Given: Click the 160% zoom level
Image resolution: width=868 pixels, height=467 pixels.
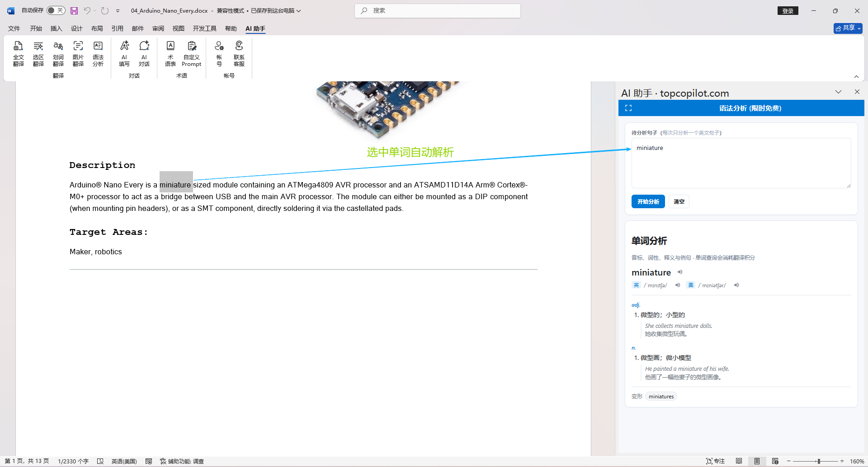Looking at the screenshot, I should (857, 461).
